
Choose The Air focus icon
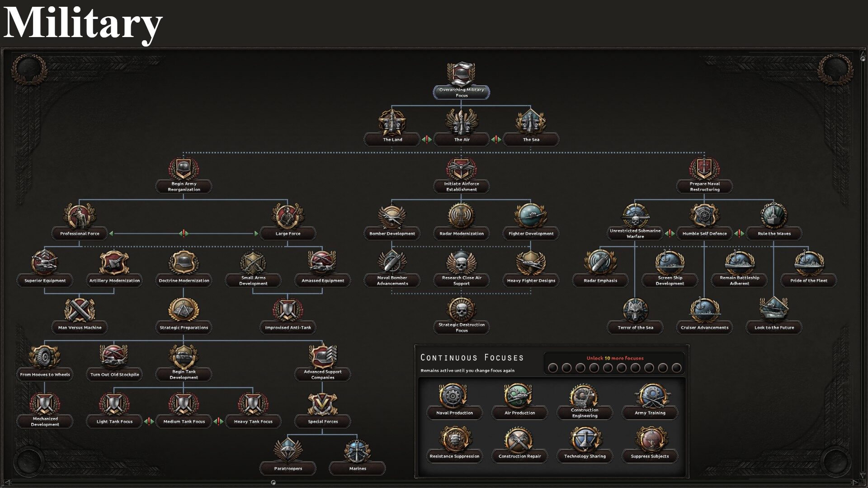tap(461, 122)
